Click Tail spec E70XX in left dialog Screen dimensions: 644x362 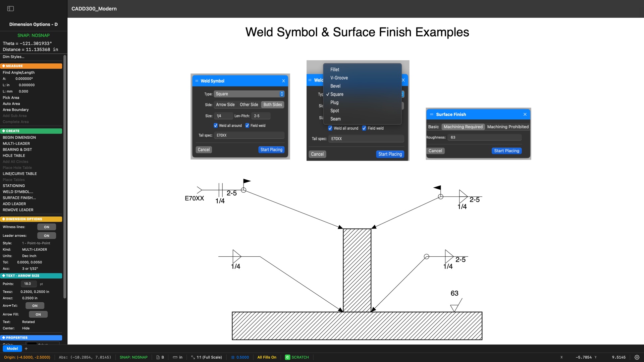click(x=249, y=135)
